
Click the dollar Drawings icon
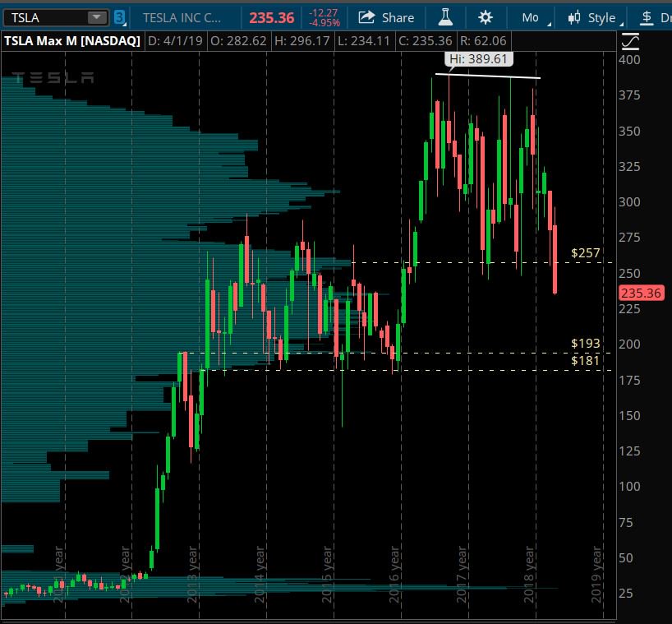647,17
